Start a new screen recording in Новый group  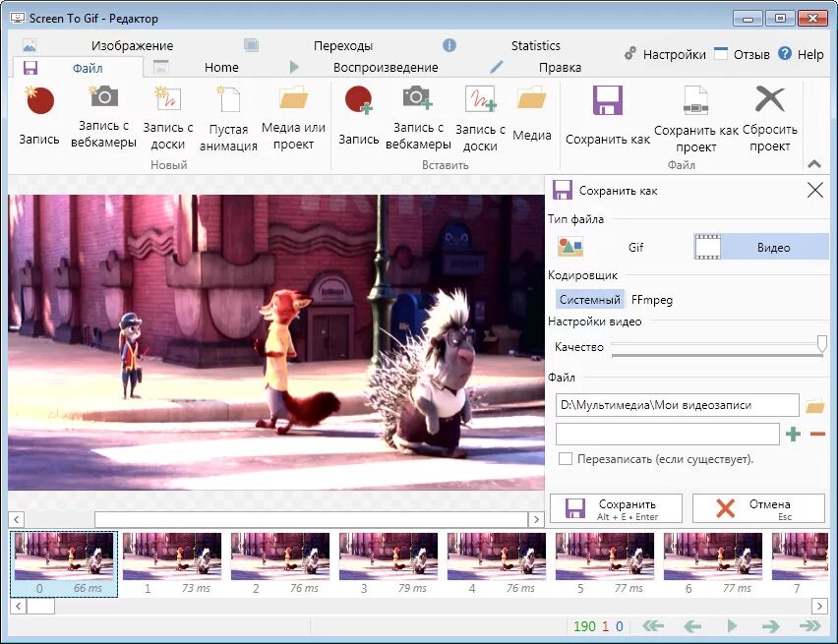(39, 115)
